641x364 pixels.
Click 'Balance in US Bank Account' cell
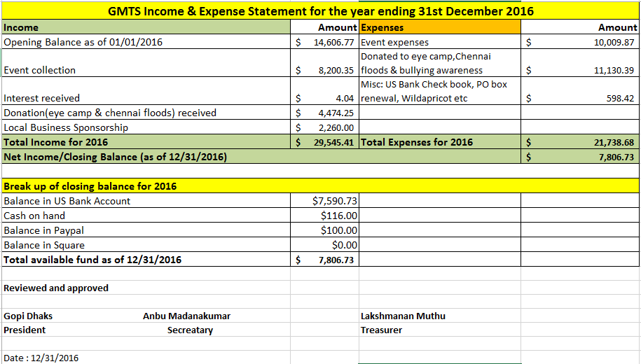point(146,201)
